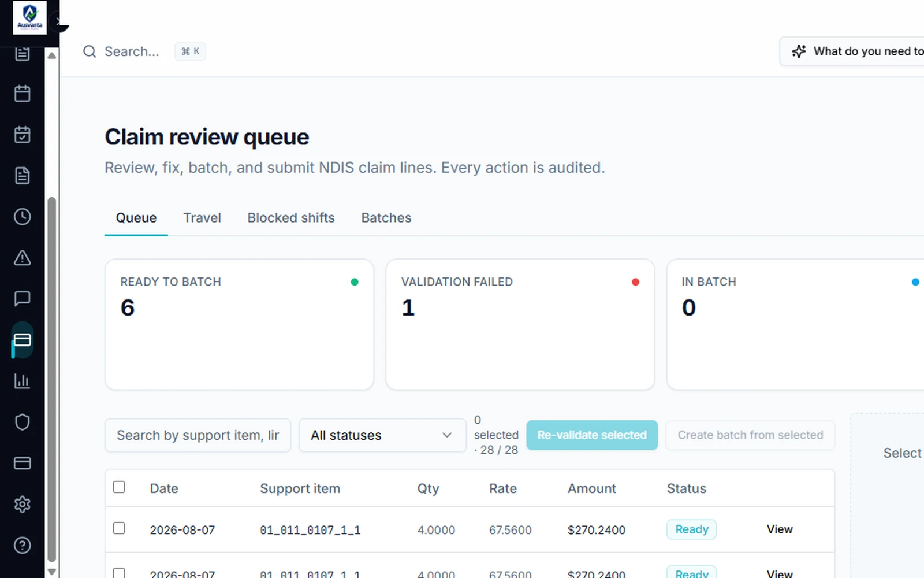Open the bar chart reports icon
924x578 pixels.
click(22, 381)
